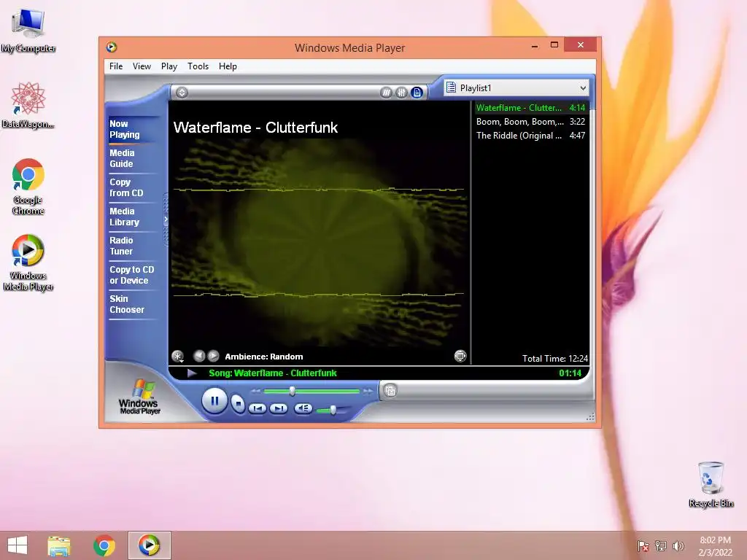This screenshot has width=747, height=560.
Task: Open Copy to CD or Device
Action: pyautogui.click(x=132, y=275)
